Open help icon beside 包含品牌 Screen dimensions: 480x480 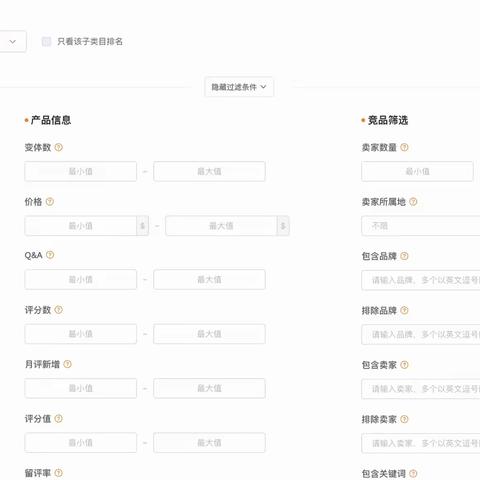pos(404,256)
